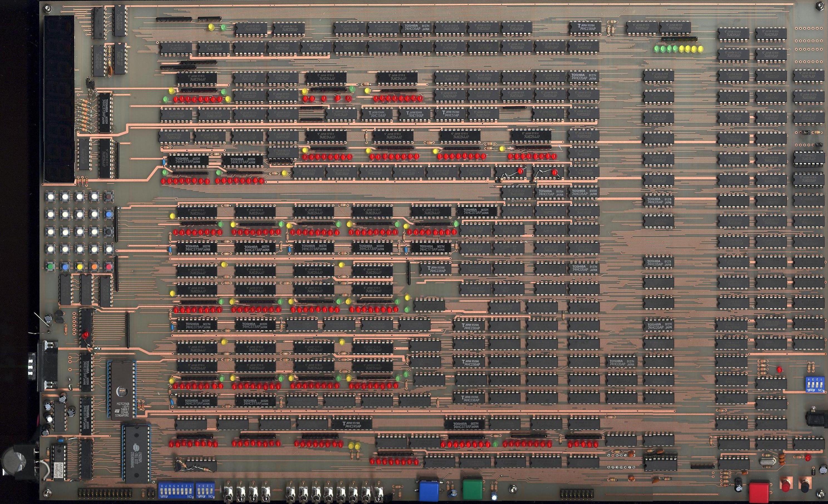Select the black power jack on the right edge
Image resolution: width=828 pixels, height=504 pixels.
pyautogui.click(x=817, y=418)
